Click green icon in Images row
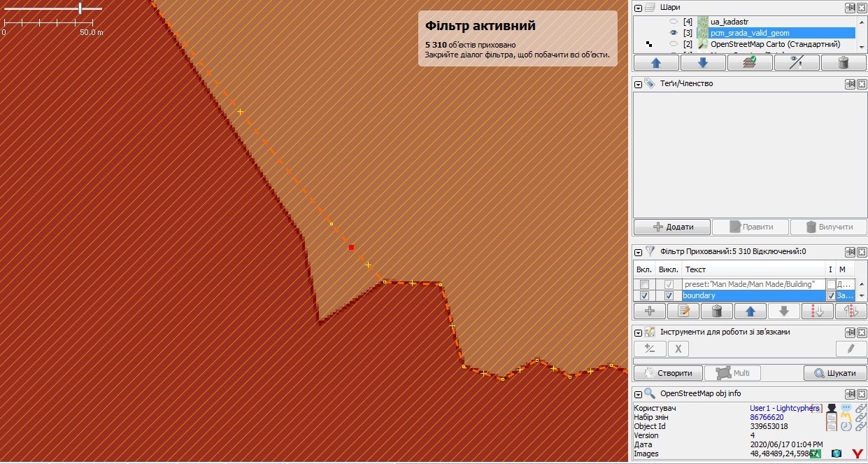 [815, 454]
